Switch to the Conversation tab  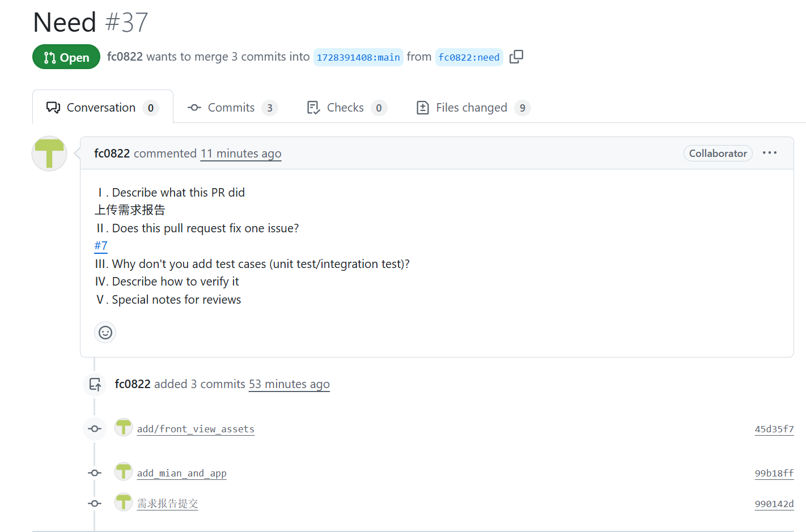(103, 107)
